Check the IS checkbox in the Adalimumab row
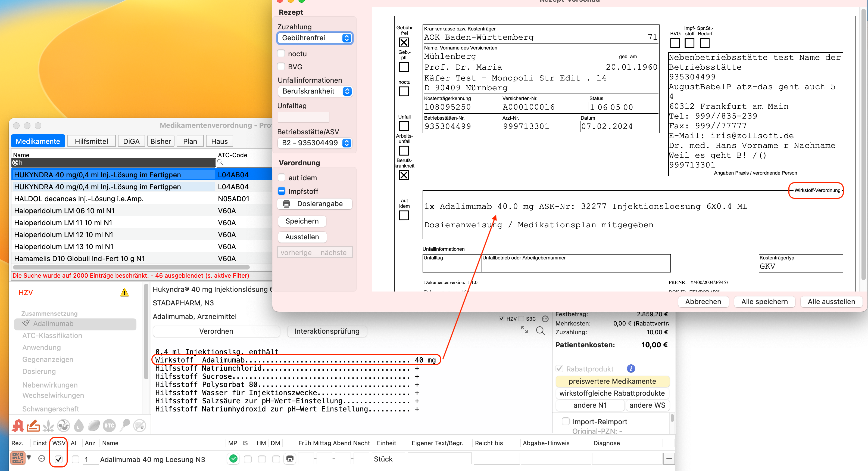 (x=248, y=459)
